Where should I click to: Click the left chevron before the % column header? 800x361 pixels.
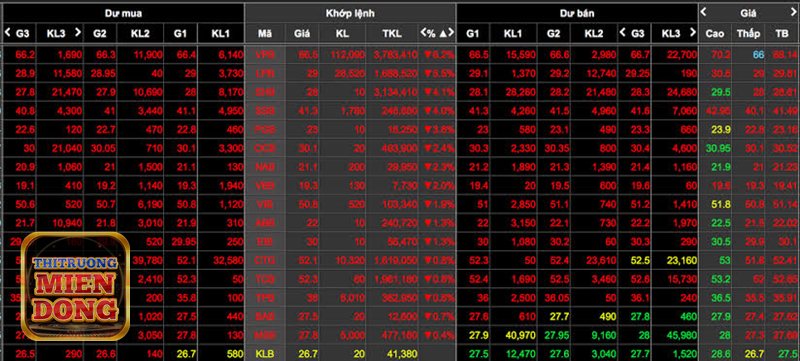pyautogui.click(x=423, y=33)
